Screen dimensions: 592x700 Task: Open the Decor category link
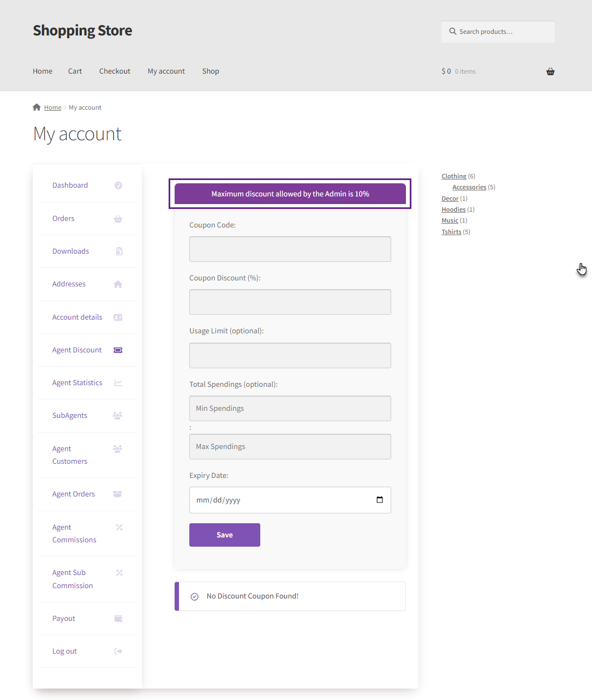450,199
